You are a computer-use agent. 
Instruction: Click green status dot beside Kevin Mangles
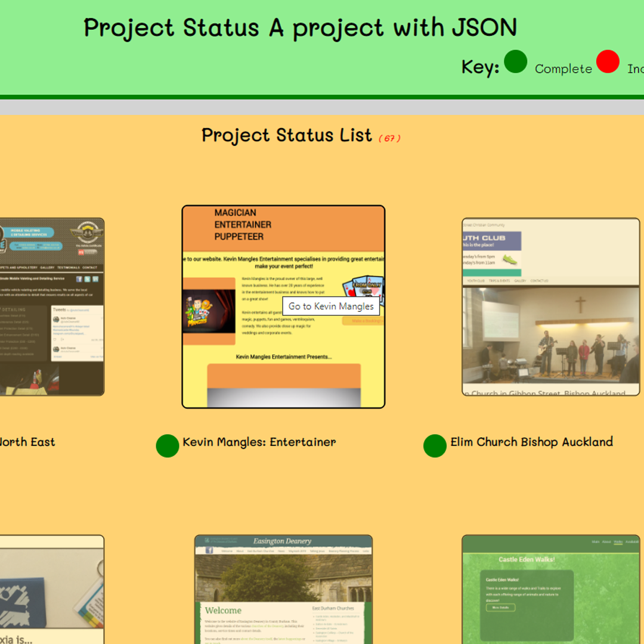168,445
